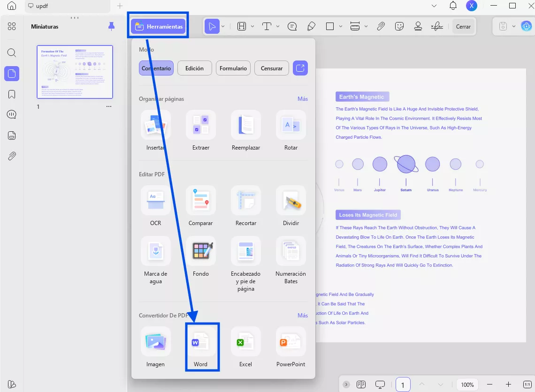Open the Numeración Bates tool
This screenshot has width=535, height=392.
click(290, 260)
